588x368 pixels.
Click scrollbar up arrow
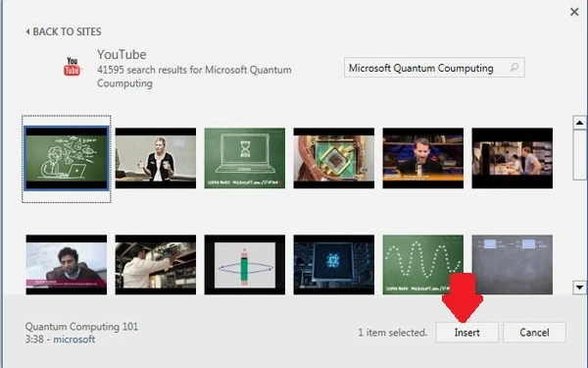point(579,123)
